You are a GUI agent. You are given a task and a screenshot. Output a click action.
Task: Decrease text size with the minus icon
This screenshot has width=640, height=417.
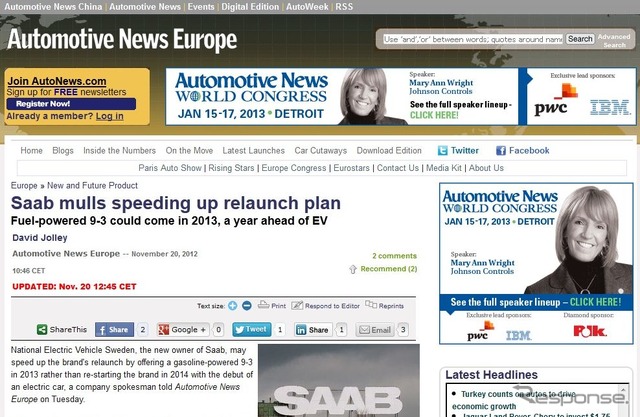click(x=247, y=306)
